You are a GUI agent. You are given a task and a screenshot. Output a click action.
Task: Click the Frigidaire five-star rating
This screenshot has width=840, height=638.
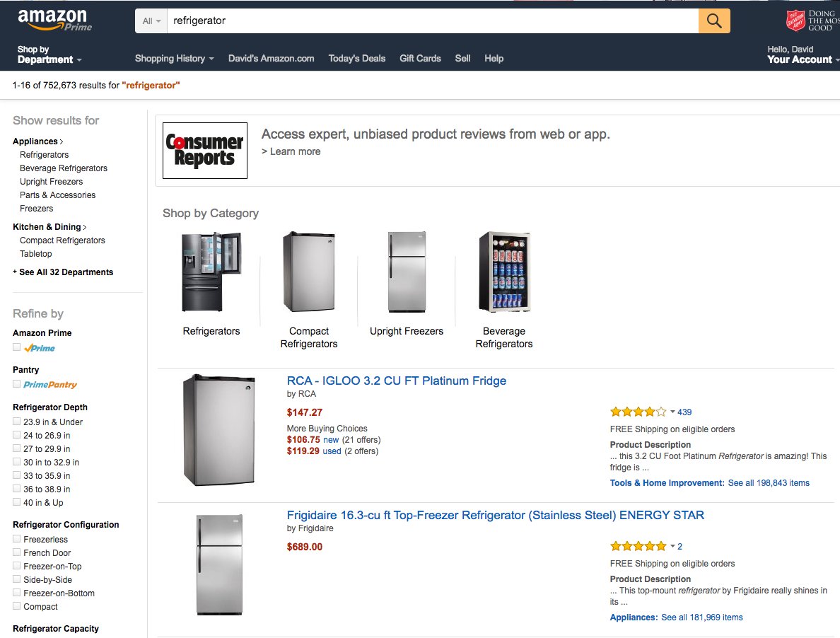(x=638, y=546)
